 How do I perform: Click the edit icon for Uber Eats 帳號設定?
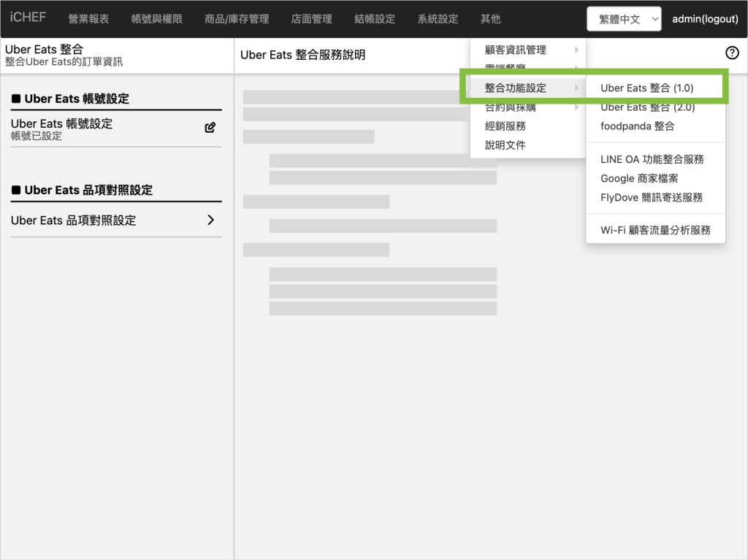210,128
